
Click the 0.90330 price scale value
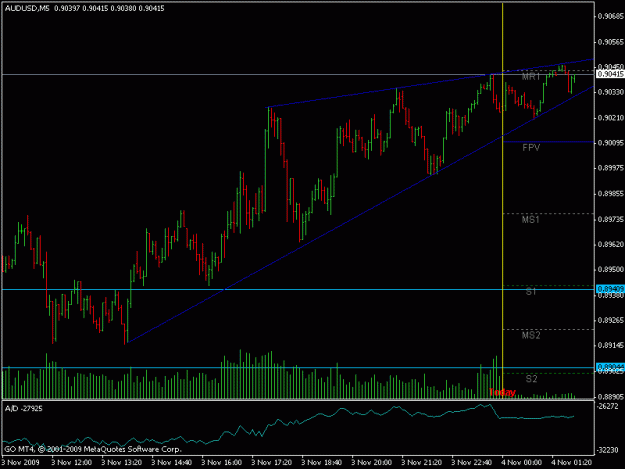pyautogui.click(x=611, y=92)
